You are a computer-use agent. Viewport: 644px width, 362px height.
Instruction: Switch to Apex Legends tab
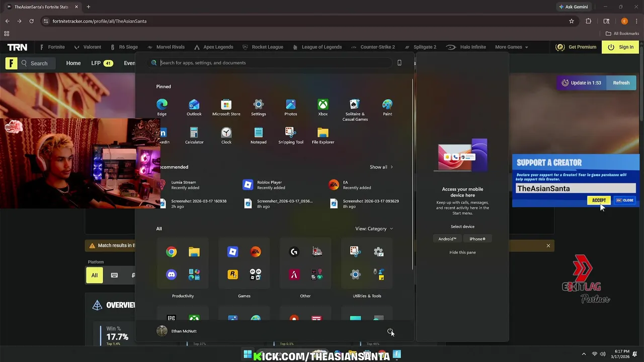click(x=213, y=47)
